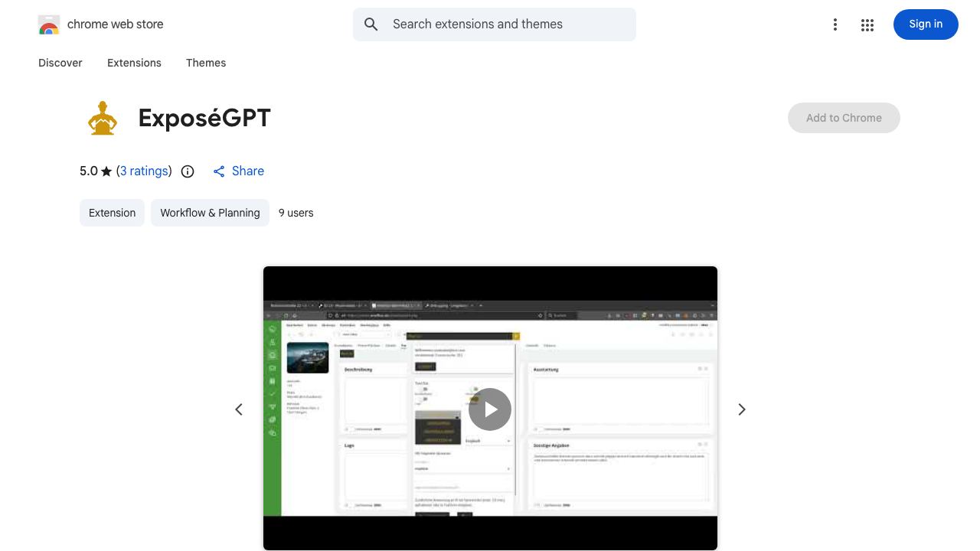Image resolution: width=980 pixels, height=551 pixels.
Task: Focus the Search extensions and themes field
Action: click(495, 24)
